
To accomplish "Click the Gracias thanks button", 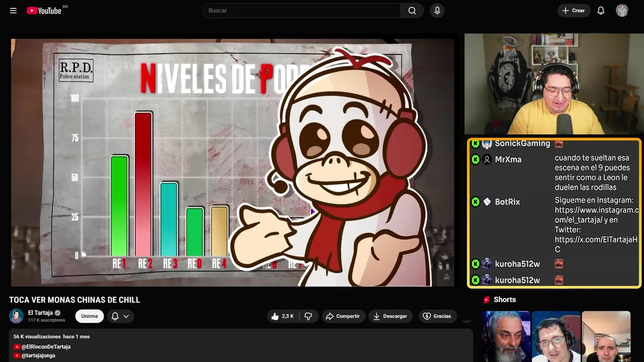I will tap(437, 316).
